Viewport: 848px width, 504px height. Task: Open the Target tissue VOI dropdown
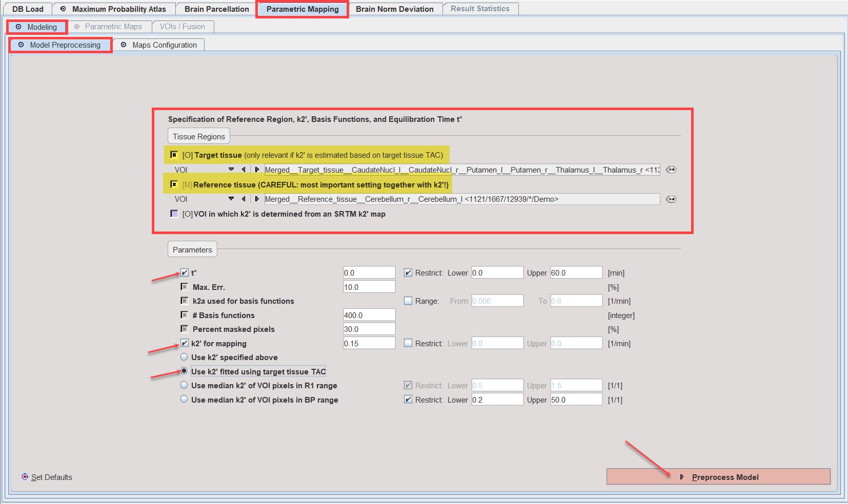click(231, 170)
